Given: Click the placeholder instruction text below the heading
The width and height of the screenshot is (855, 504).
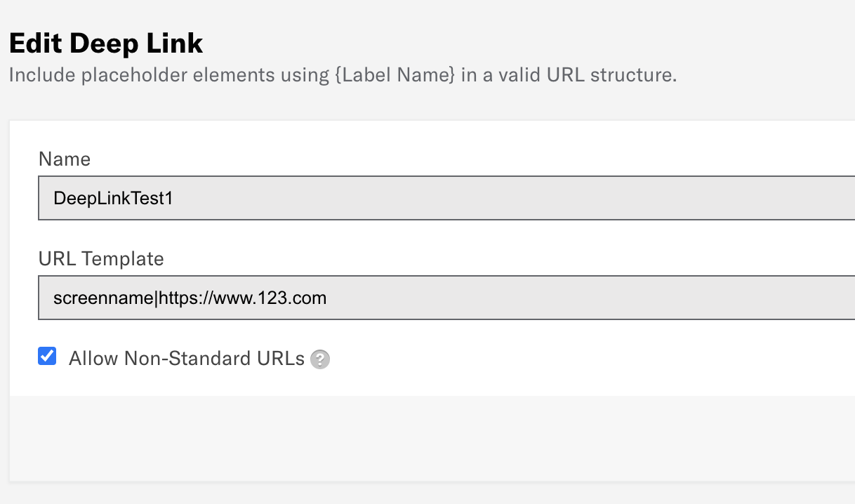Looking at the screenshot, I should point(341,74).
